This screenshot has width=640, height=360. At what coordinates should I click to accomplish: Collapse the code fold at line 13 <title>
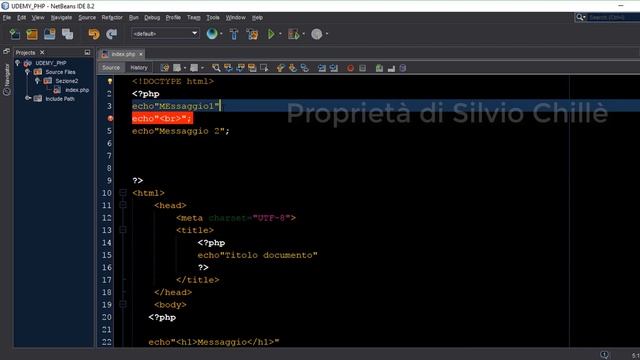coord(123,230)
